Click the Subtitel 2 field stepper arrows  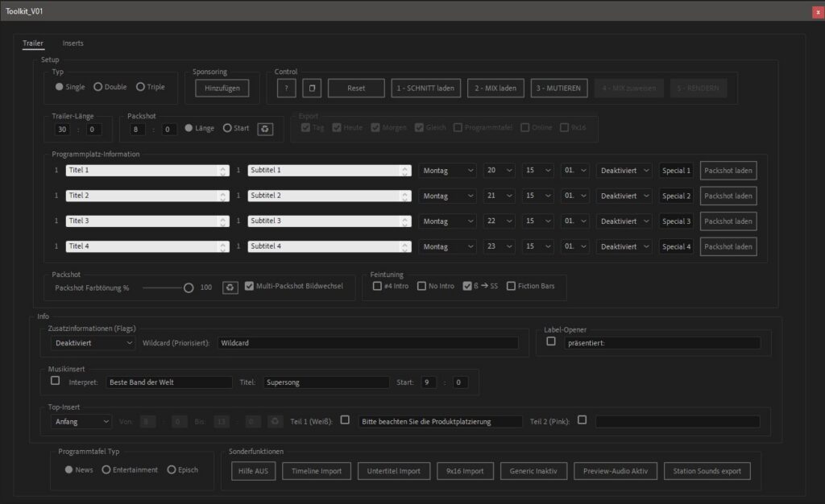404,196
